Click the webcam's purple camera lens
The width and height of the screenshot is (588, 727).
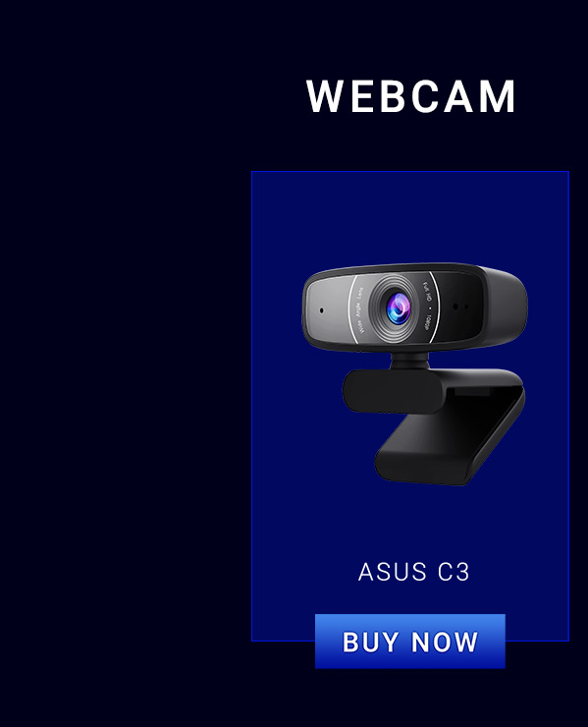[x=398, y=308]
